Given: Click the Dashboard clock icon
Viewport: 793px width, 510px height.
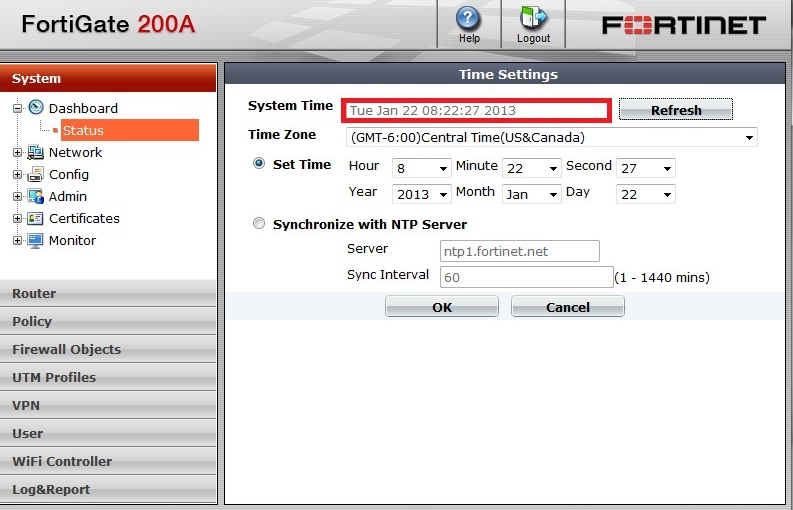Looking at the screenshot, I should [36, 107].
